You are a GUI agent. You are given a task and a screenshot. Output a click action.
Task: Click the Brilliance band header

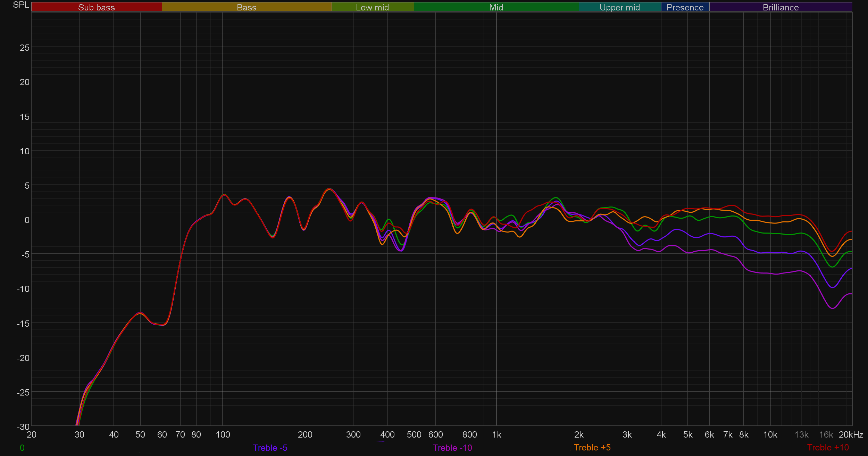(x=781, y=7)
